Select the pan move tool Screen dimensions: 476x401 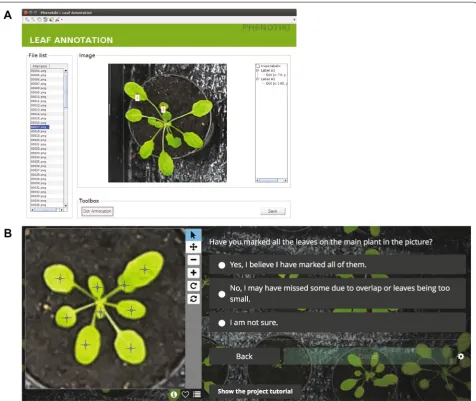pos(193,247)
